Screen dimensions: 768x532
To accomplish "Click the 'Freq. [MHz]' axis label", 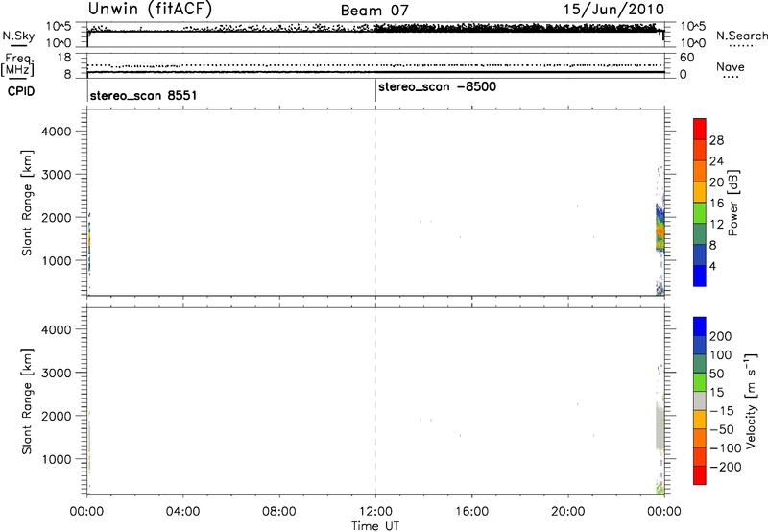I will coord(17,64).
